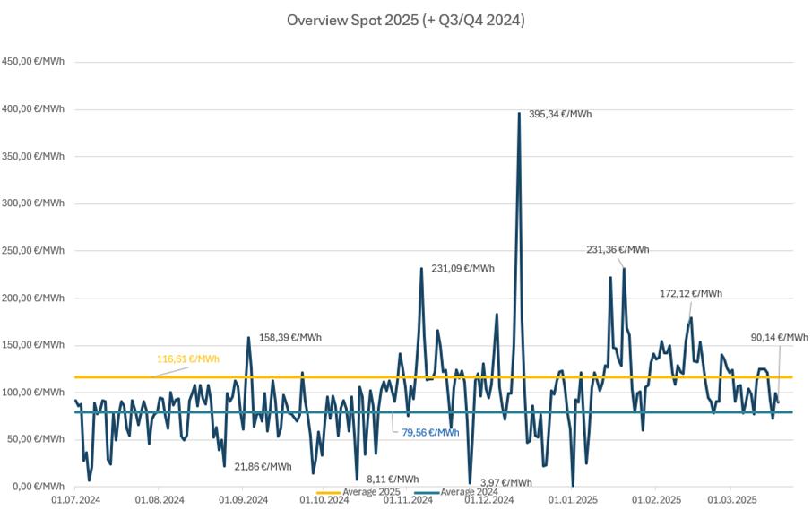Click the teal Average 2024 legend line marker
Screen dimensions: 812x510
[x=427, y=492]
